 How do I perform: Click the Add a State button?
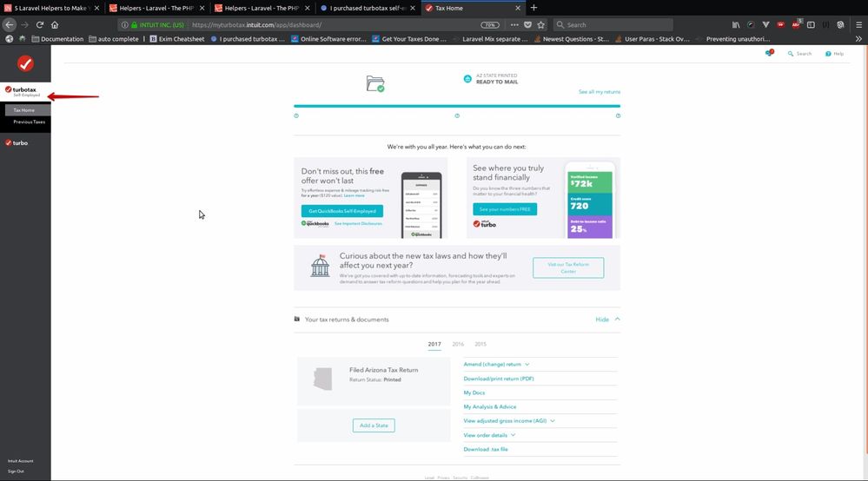coord(374,425)
